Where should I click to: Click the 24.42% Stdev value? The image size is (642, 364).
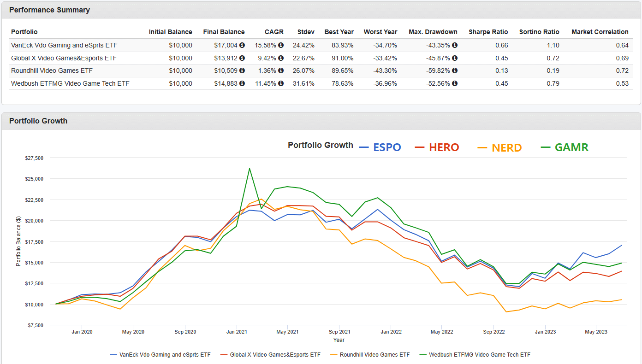click(304, 45)
